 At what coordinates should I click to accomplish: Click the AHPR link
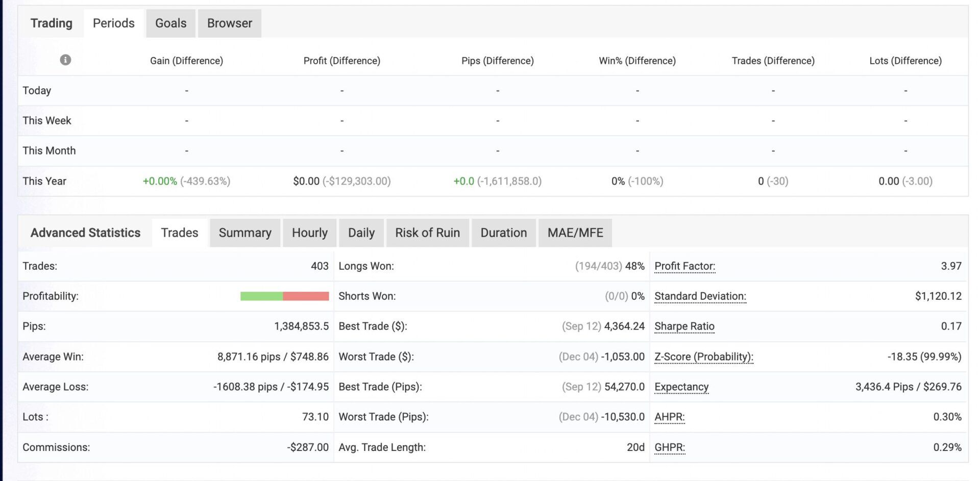click(669, 417)
